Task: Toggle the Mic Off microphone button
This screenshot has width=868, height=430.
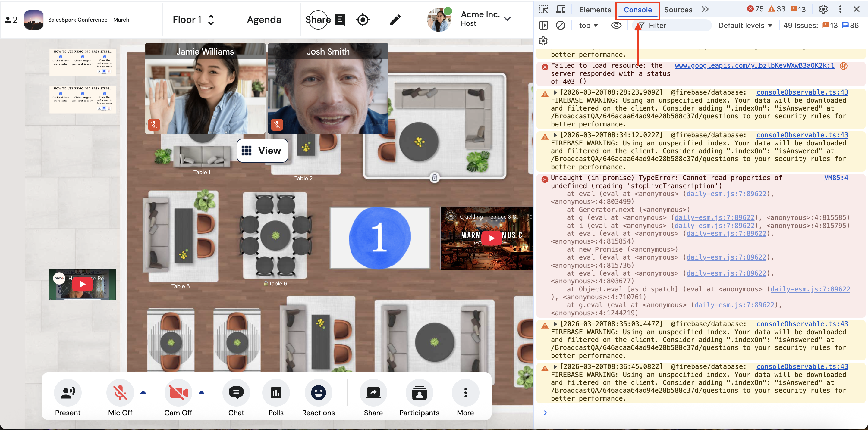Action: (120, 393)
